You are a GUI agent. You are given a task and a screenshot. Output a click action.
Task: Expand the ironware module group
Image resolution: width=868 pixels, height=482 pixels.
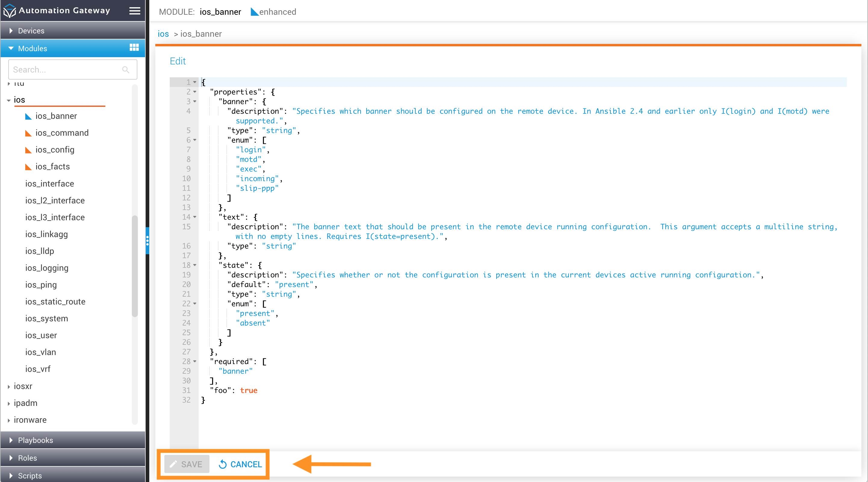pos(9,420)
